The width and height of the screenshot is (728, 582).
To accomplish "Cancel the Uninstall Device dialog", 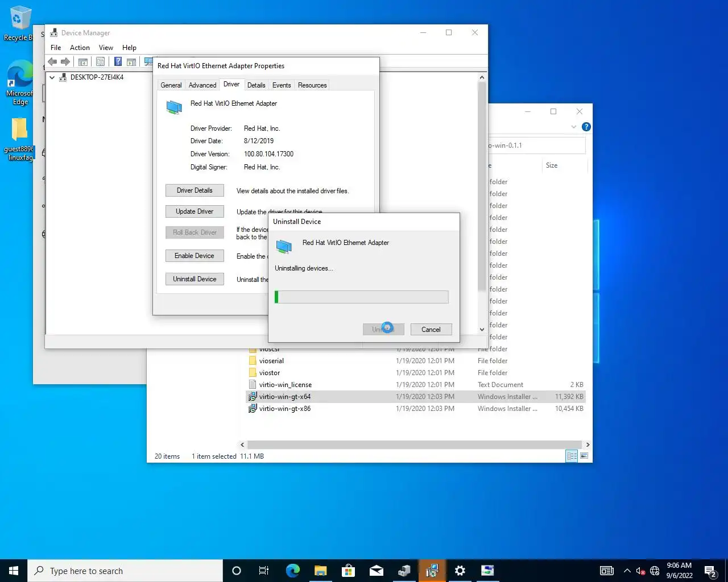I will [x=431, y=330].
